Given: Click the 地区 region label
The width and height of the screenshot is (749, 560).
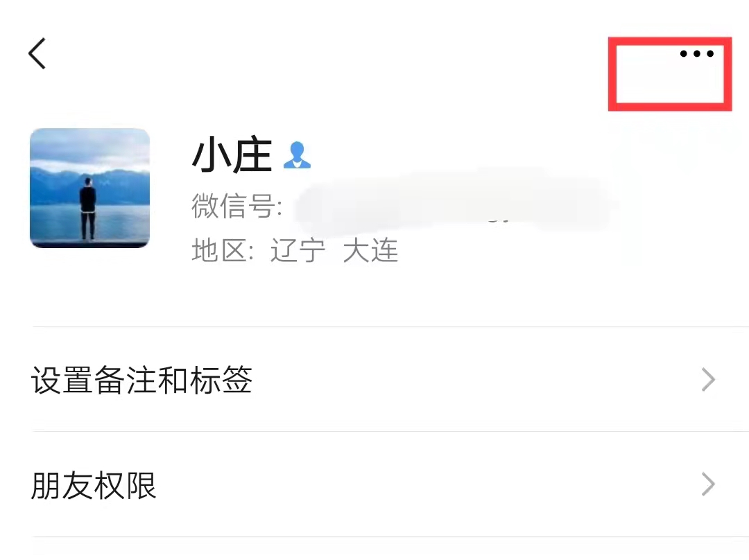Looking at the screenshot, I should click(x=223, y=250).
